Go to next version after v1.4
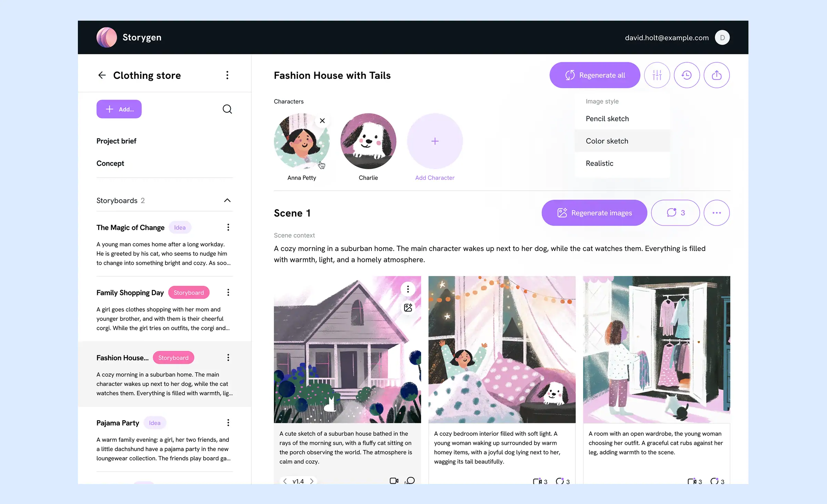The image size is (827, 504). tap(312, 481)
